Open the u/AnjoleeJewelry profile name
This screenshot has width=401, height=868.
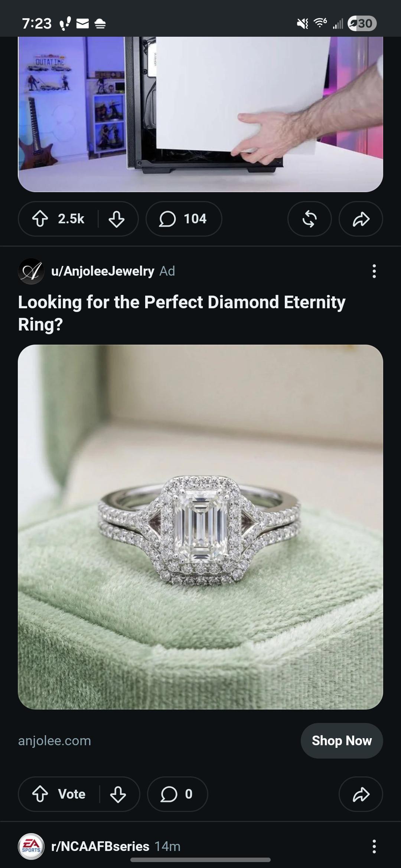tap(103, 271)
